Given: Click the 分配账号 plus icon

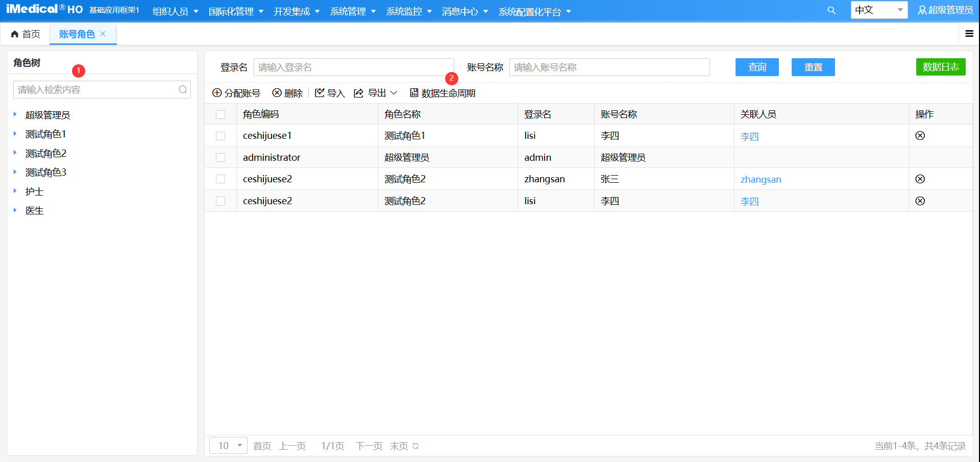Looking at the screenshot, I should [x=217, y=93].
